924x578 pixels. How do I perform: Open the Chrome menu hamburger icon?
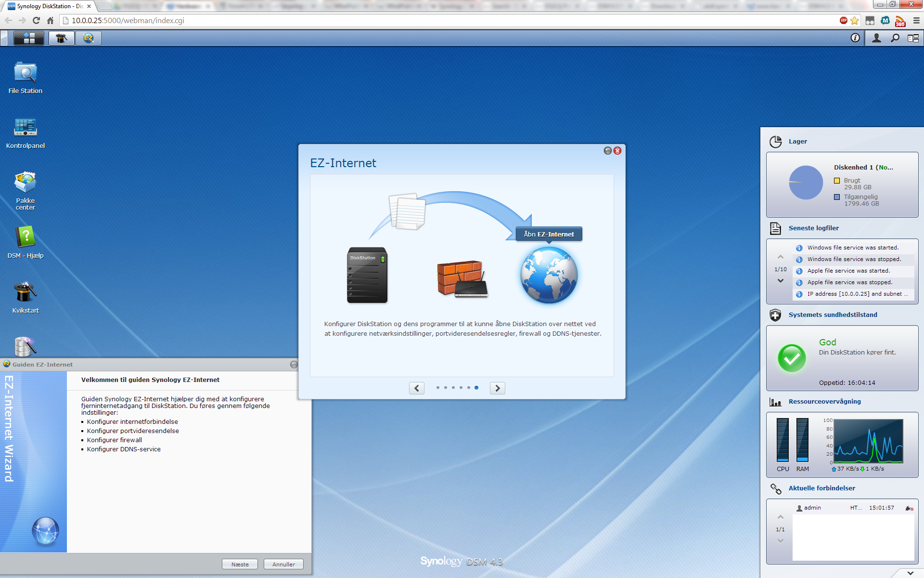916,20
